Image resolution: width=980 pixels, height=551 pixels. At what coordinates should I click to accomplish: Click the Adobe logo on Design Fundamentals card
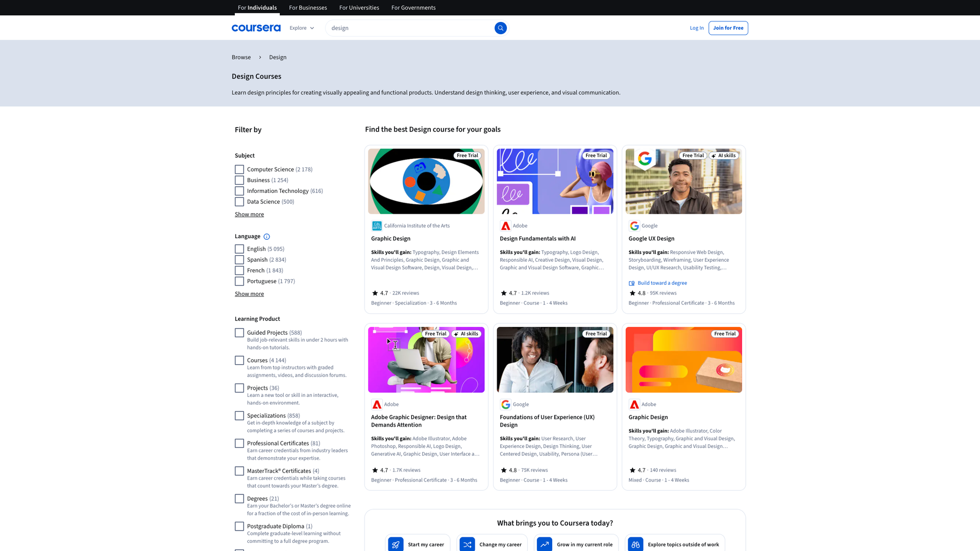click(x=506, y=226)
